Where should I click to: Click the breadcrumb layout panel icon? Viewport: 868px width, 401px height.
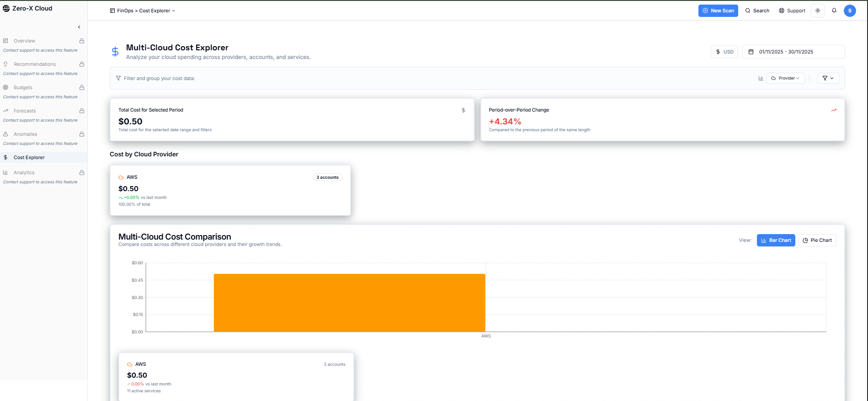point(112,11)
